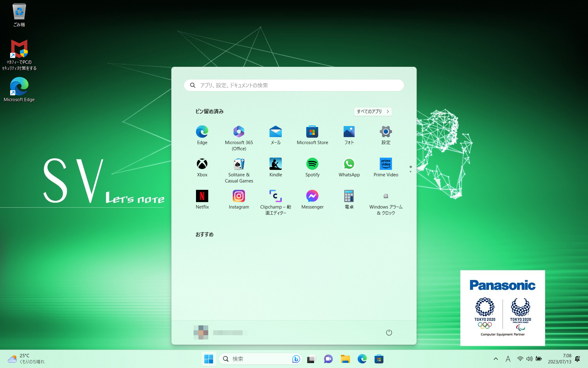Viewport: 588px width, 368px height.
Task: Open Bing chat icon in taskbar search
Action: (x=296, y=359)
